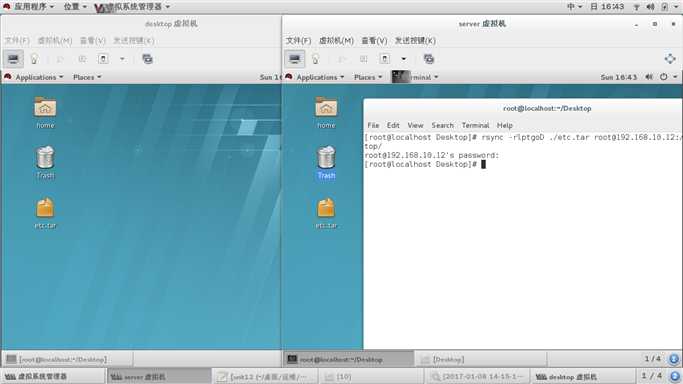Open 查看(V) menu in server VM window

tap(374, 40)
